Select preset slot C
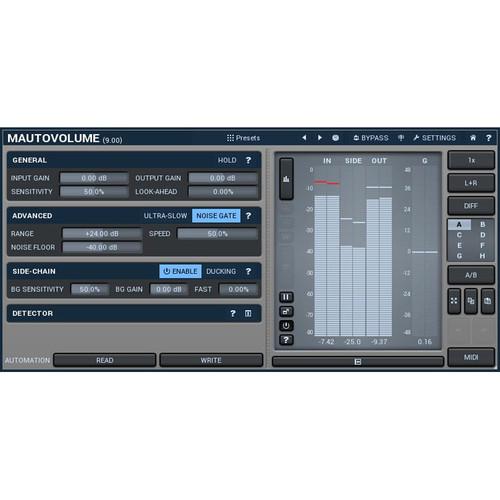The height and width of the screenshot is (500, 500). click(x=459, y=235)
